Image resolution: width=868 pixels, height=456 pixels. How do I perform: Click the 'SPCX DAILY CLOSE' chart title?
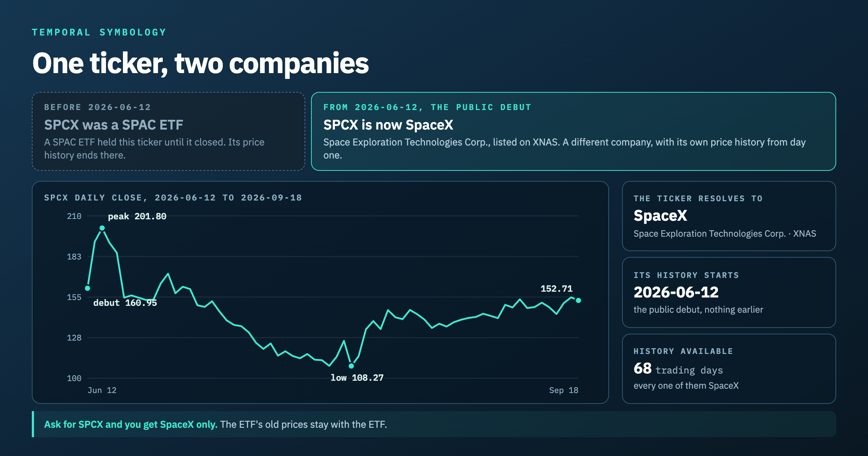[173, 198]
